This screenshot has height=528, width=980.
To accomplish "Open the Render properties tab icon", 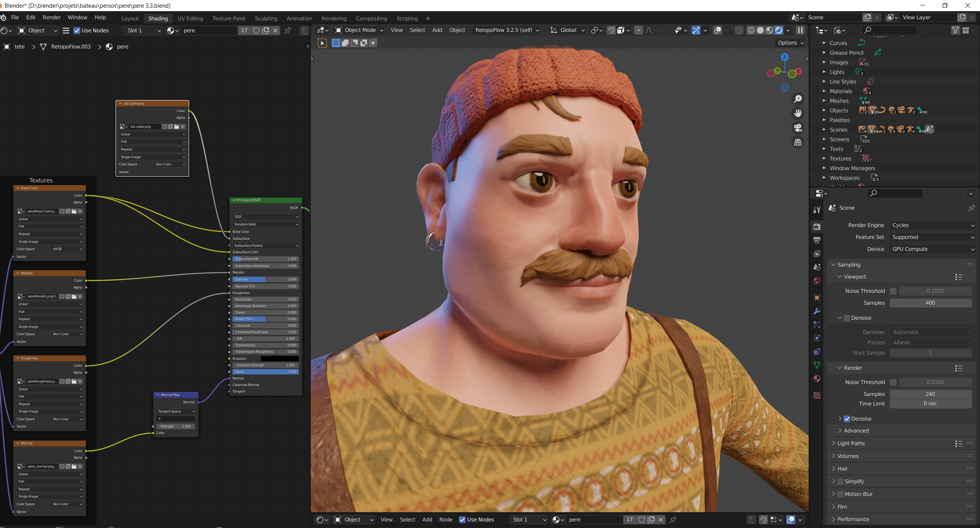I will (x=817, y=227).
